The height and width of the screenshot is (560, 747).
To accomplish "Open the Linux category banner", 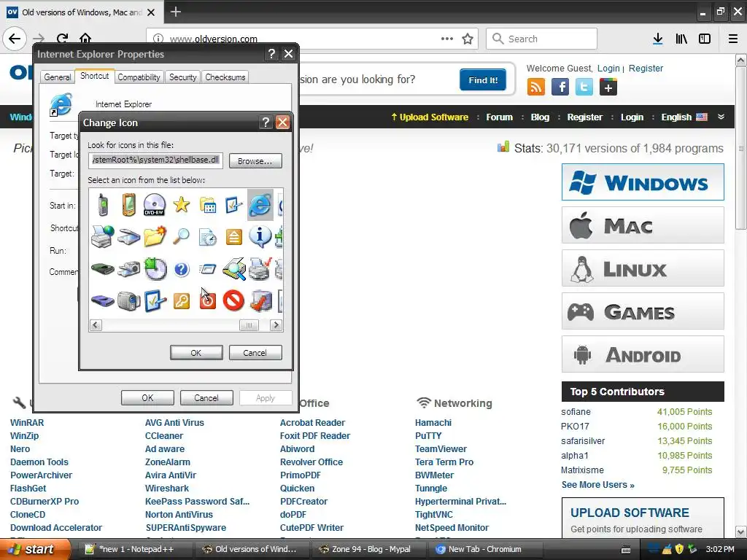I will [643, 268].
